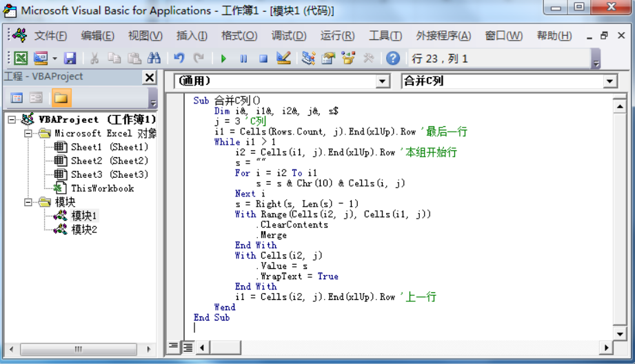Click the Break pause icon

pyautogui.click(x=243, y=59)
